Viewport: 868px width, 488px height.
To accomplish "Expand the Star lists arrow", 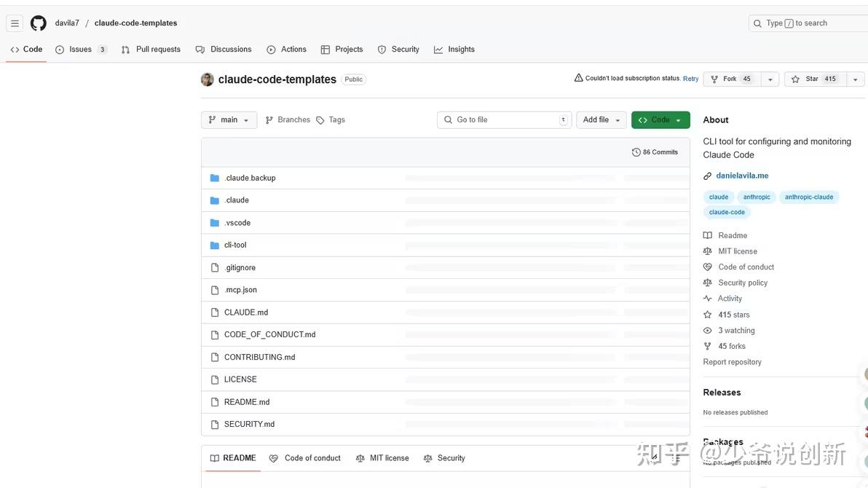I will (x=856, y=79).
